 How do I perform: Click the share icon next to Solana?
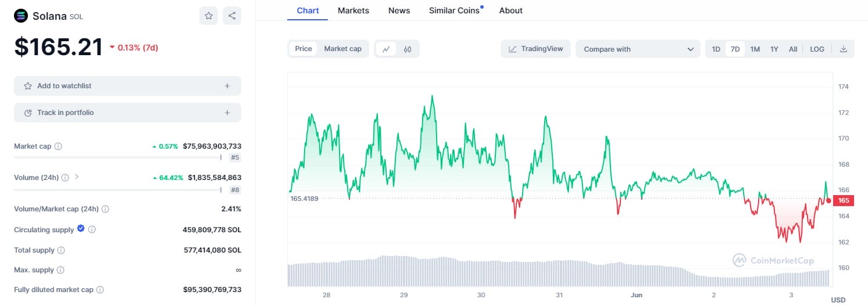231,16
